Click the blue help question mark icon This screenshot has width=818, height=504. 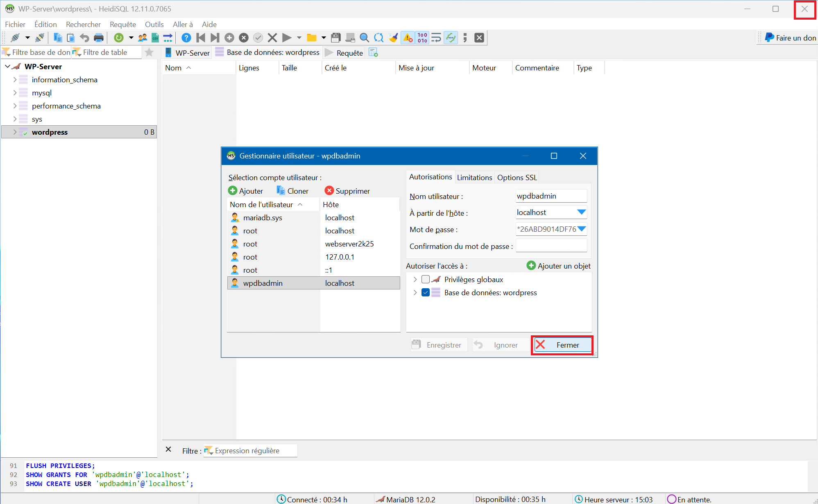pos(186,38)
